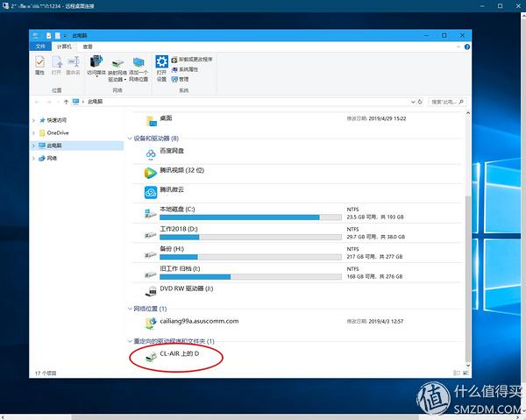Screen dimensions: 526x420
Task: Collapse the 设备和驱动器 (8) group
Action: (130, 139)
